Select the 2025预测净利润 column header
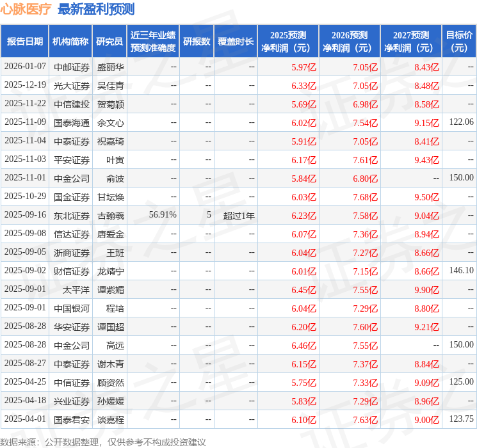This screenshot has width=477, height=448. point(288,42)
